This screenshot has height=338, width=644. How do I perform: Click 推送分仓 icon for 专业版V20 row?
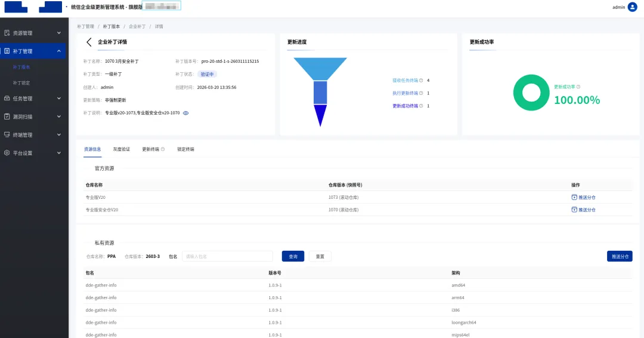point(574,197)
